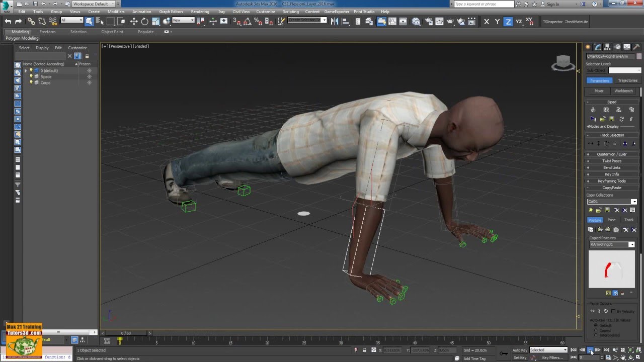Image resolution: width=644 pixels, height=362 pixels.
Task: Restrict transform to the X axis
Action: click(x=486, y=22)
